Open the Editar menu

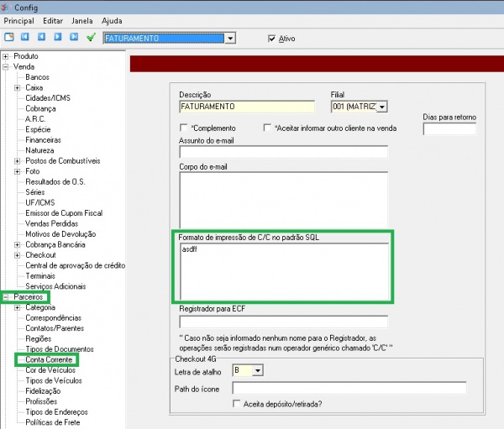(52, 19)
